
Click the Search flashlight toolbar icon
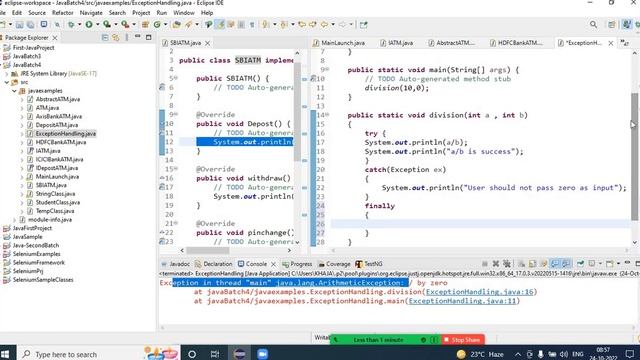(188, 24)
